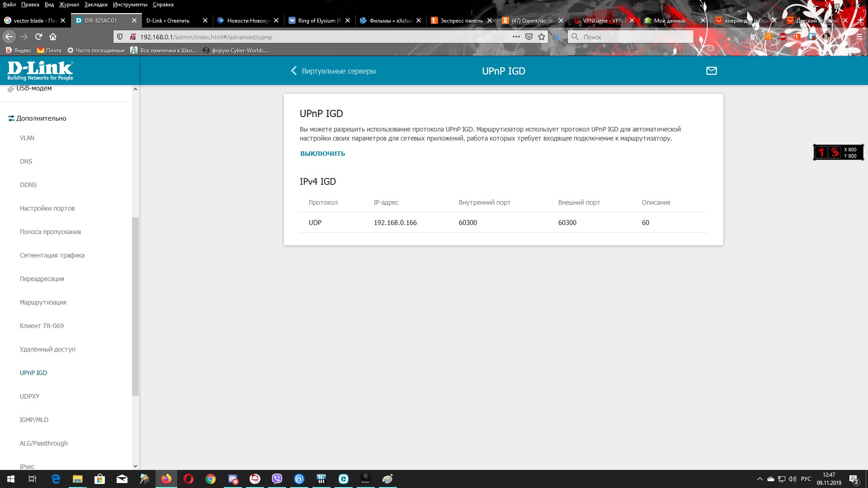Go to Удалённый доступ settings

47,349
